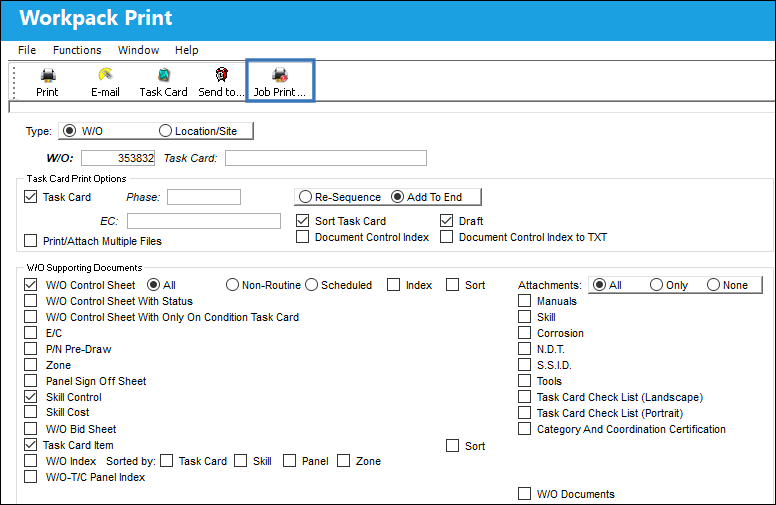
Task: Select the Scheduled radio button
Action: 311,285
